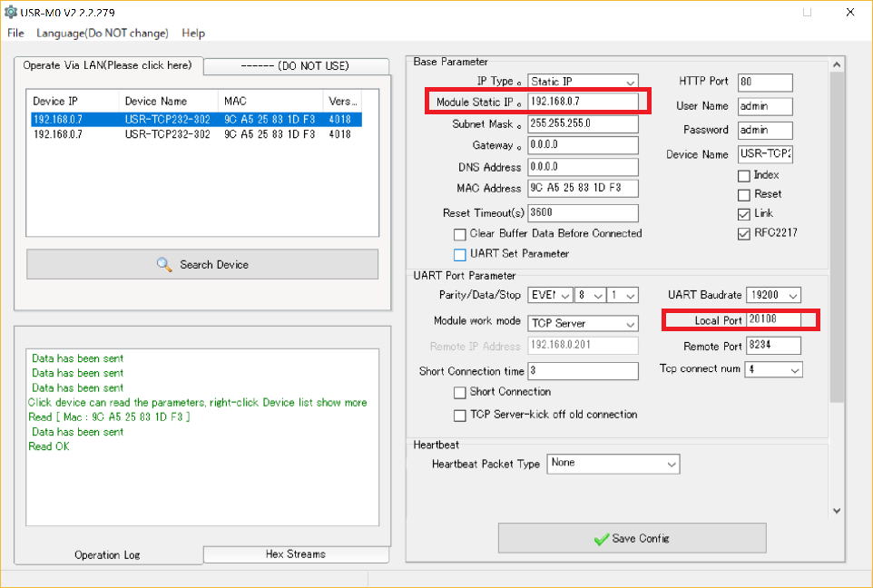This screenshot has height=588, width=873.
Task: Click the parameter panel scroll-down arrow
Action: 837,510
